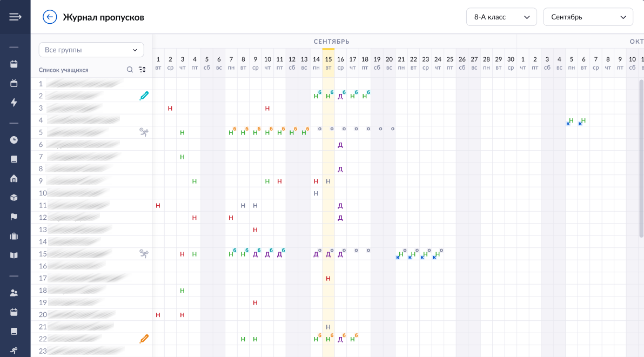The height and width of the screenshot is (357, 644).
Task: Open the lightning bolt sidebar section
Action: pos(14,103)
